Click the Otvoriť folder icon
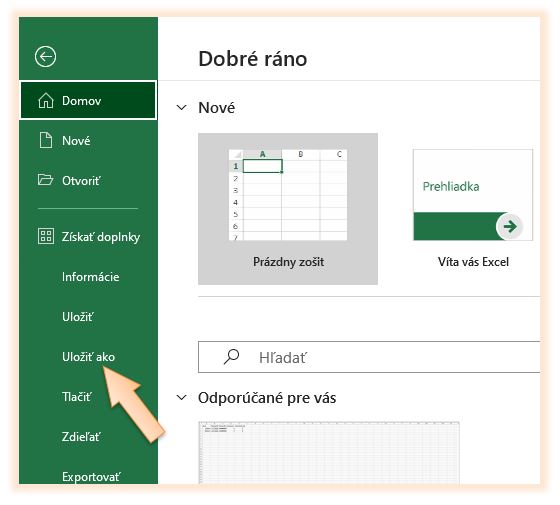The height and width of the screenshot is (505, 560). (45, 180)
